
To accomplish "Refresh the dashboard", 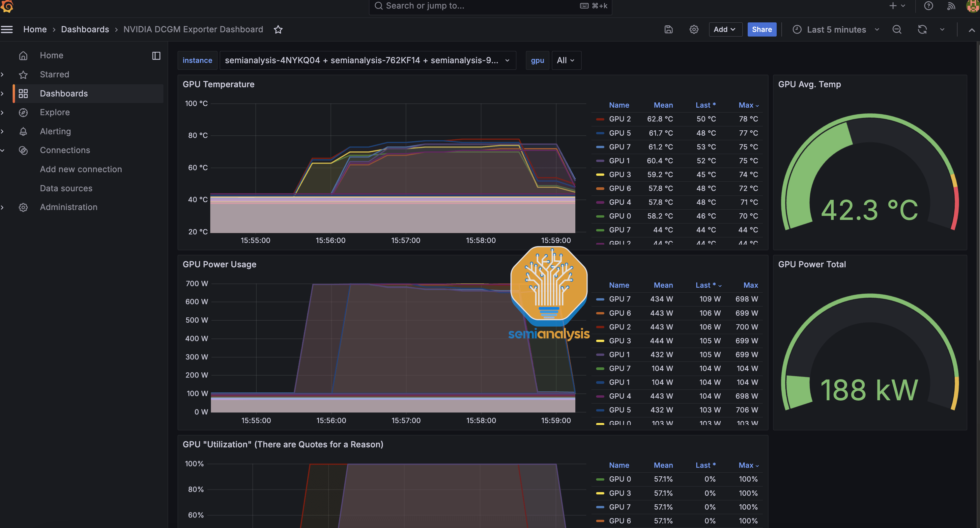I will click(922, 29).
